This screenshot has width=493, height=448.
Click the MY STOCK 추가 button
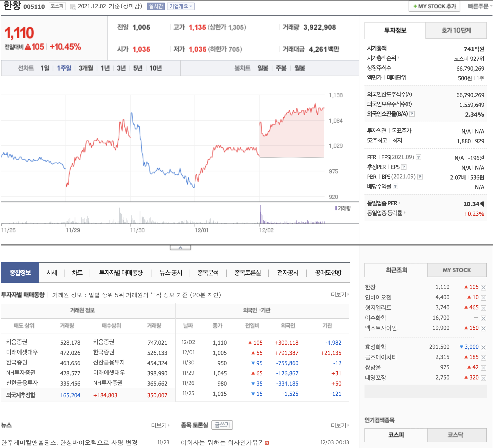(x=434, y=6)
